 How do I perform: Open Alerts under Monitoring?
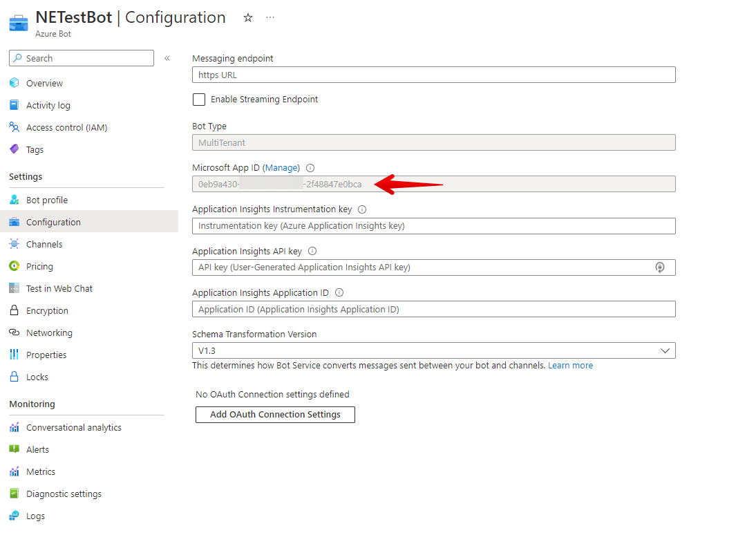[37, 449]
